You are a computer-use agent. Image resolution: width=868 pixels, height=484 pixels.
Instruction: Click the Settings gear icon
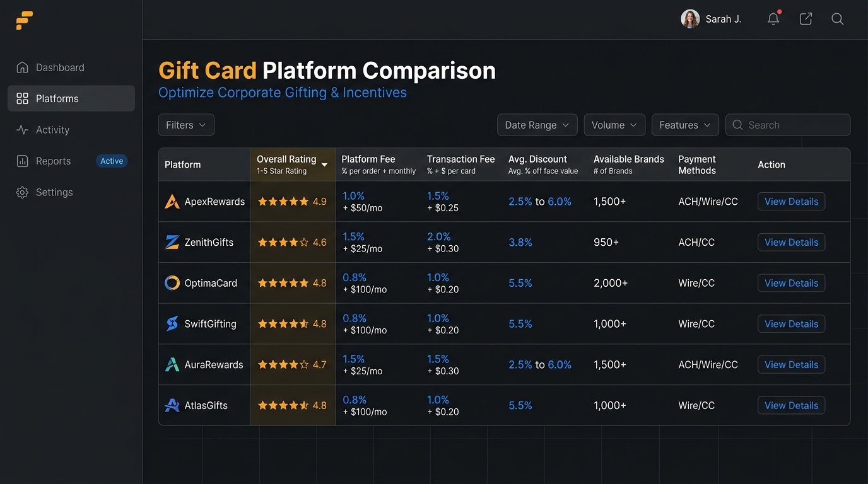click(22, 192)
